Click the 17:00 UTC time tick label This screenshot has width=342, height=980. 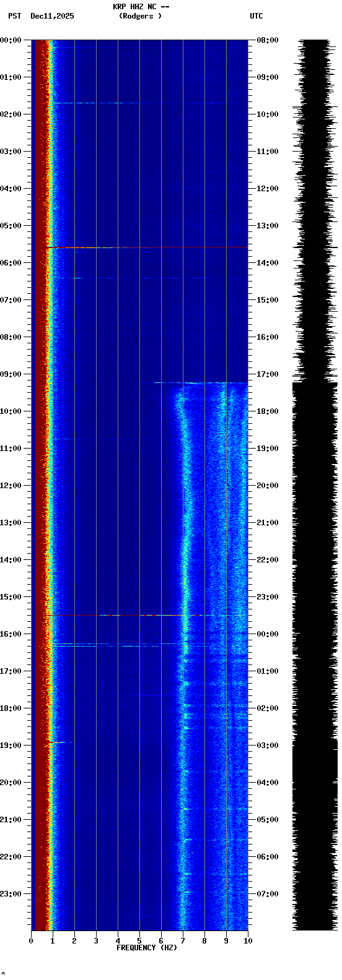(267, 374)
